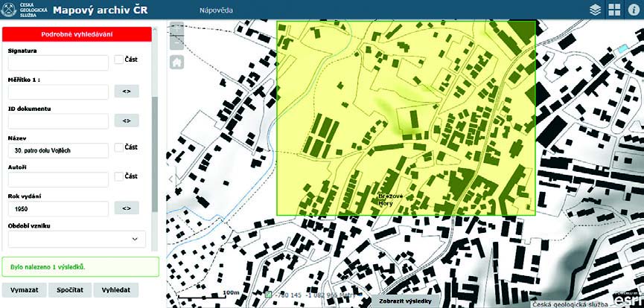Screen dimensions: 644x308
Task: Open the map layers list icon
Action: coord(595,10)
